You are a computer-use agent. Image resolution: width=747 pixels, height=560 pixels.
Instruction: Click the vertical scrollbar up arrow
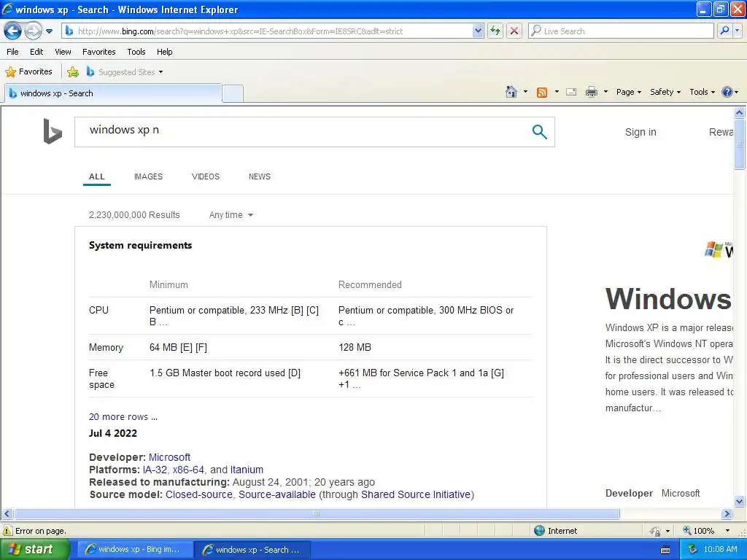click(740, 113)
